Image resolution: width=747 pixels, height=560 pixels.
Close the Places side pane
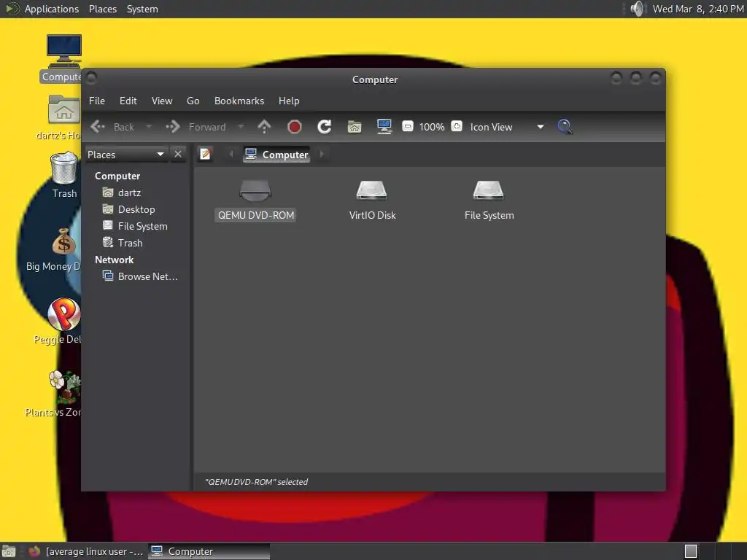click(x=178, y=155)
